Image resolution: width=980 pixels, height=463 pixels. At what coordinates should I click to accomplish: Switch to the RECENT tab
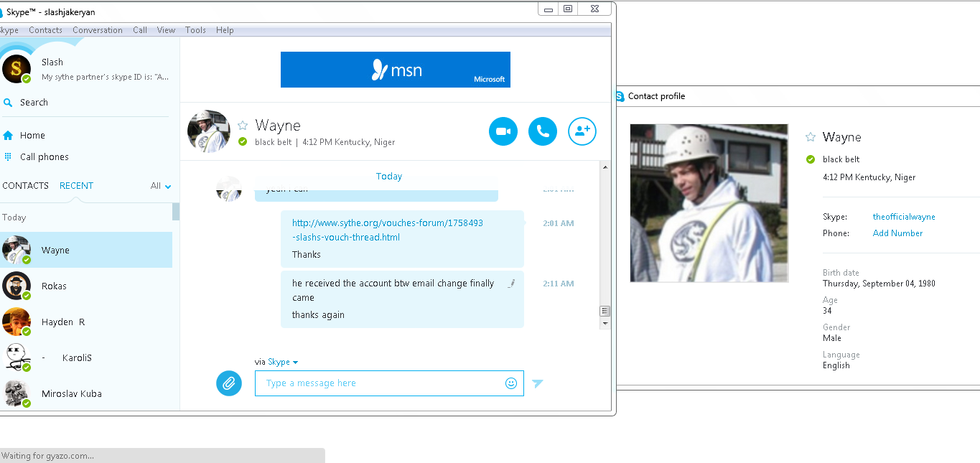click(x=76, y=185)
